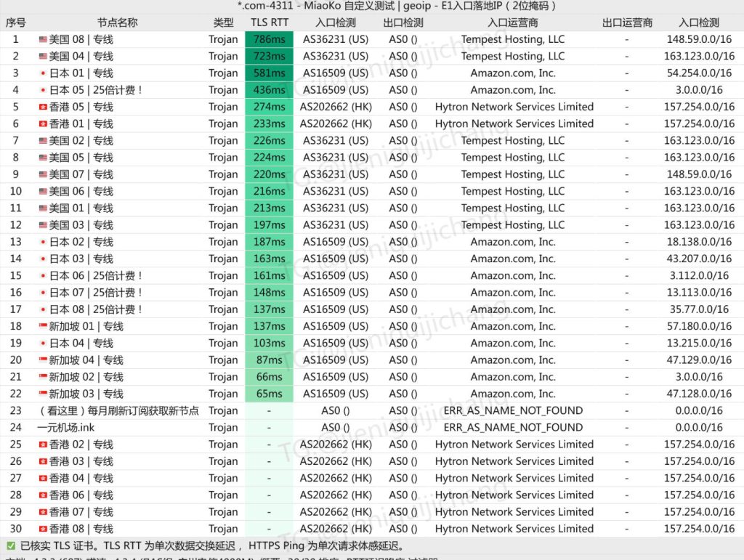This screenshot has height=560, width=744.
Task: Click the US flag beside 美国 06 | 专线
Action: (43, 192)
